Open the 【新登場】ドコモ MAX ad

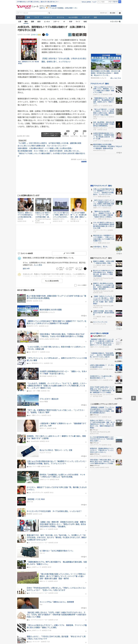pos(36,499)
